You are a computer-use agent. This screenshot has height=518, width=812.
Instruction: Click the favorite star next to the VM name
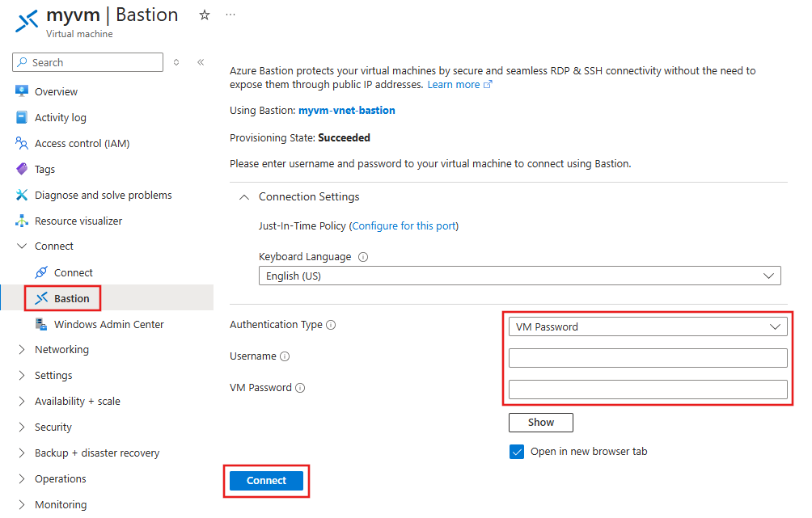(204, 15)
